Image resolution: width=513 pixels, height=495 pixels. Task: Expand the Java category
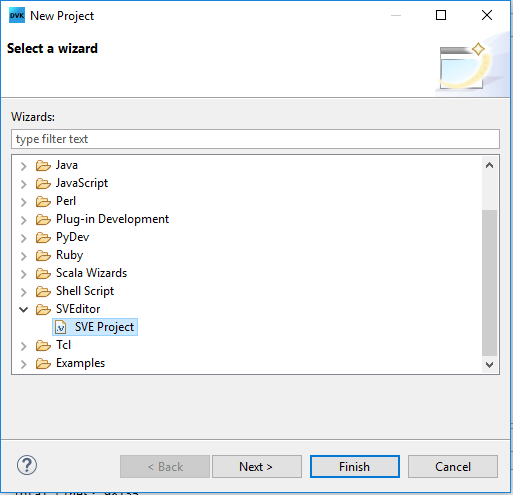tap(23, 166)
